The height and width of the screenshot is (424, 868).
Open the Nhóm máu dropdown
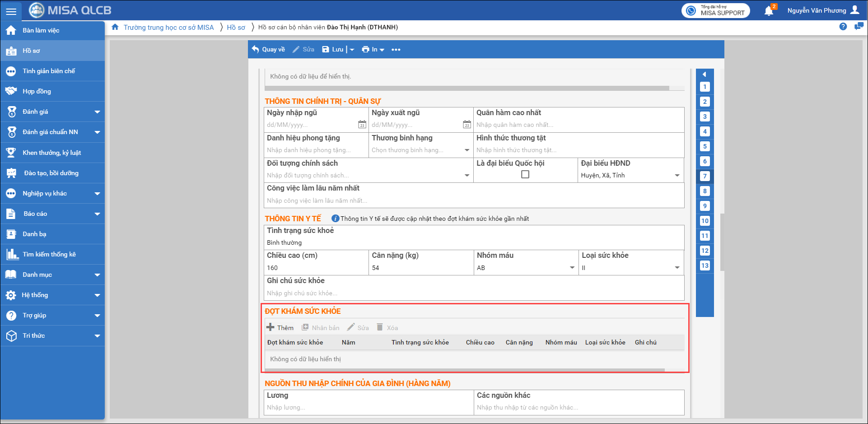click(572, 268)
